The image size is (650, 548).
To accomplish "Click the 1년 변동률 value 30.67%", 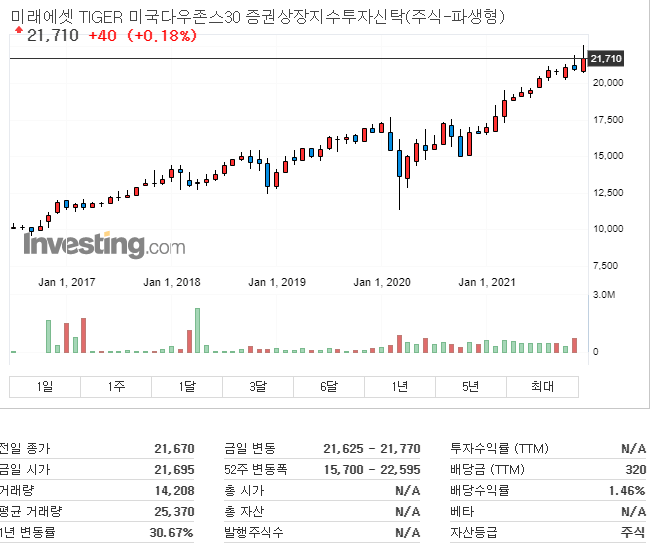I will tap(171, 533).
